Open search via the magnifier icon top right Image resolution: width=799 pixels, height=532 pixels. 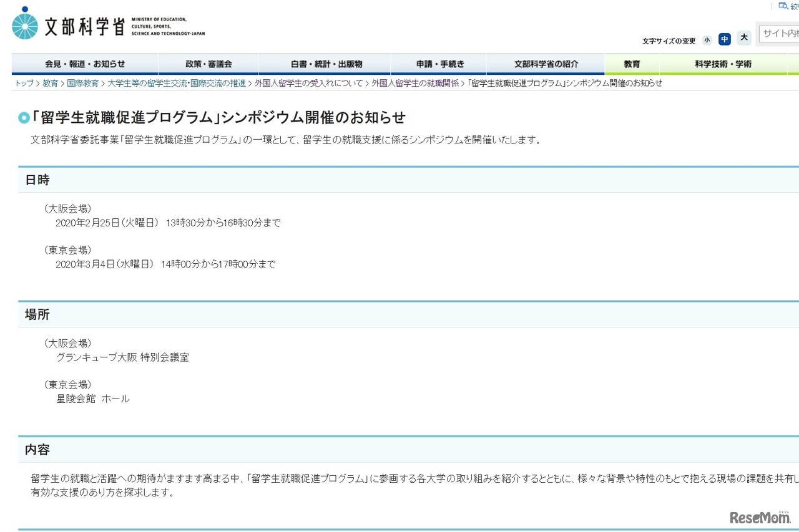(x=783, y=6)
